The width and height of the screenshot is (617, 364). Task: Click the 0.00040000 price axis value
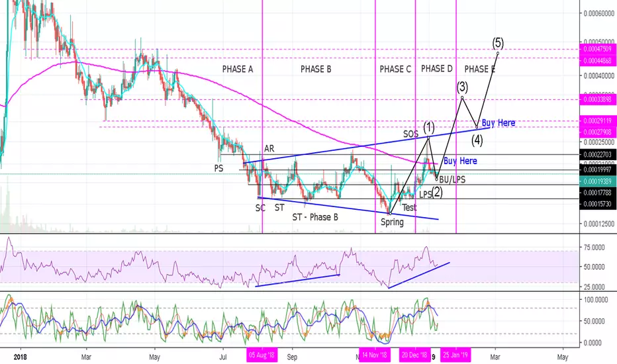599,75
